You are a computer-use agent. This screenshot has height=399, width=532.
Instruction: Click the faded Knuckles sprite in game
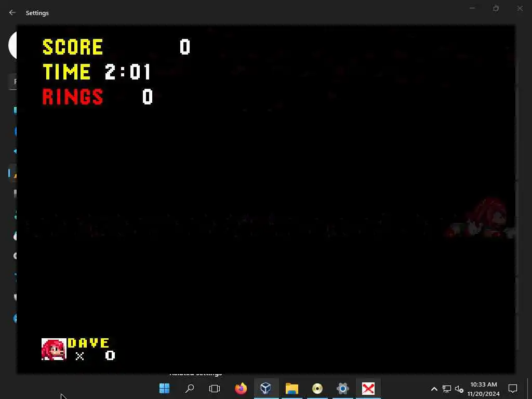[x=482, y=219]
